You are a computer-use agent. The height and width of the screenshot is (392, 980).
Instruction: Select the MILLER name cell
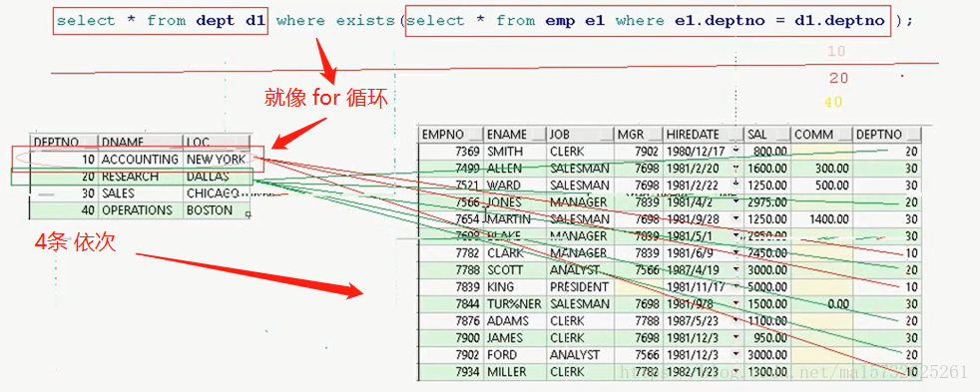coord(515,371)
